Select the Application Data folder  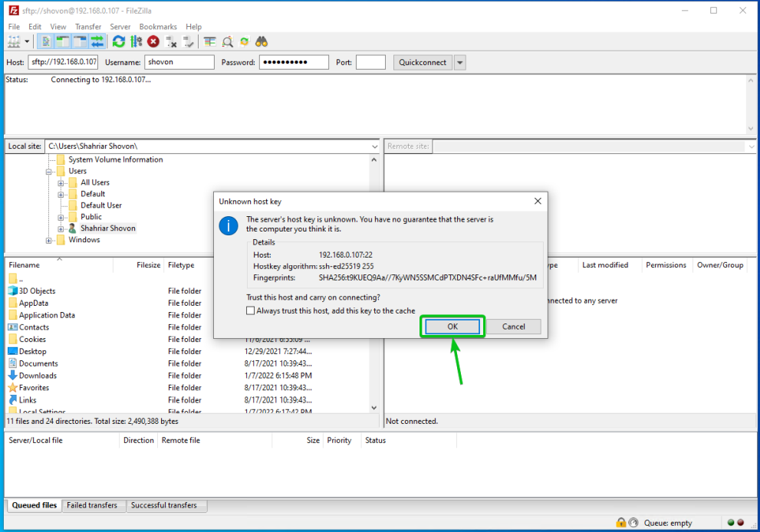click(x=47, y=315)
